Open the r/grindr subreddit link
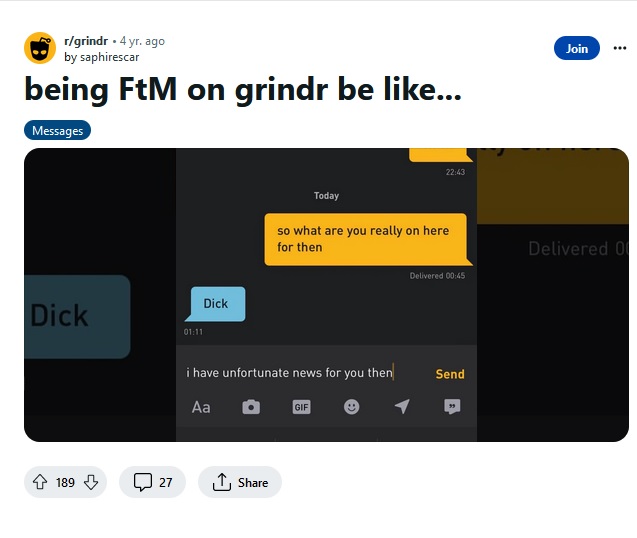 (x=86, y=41)
